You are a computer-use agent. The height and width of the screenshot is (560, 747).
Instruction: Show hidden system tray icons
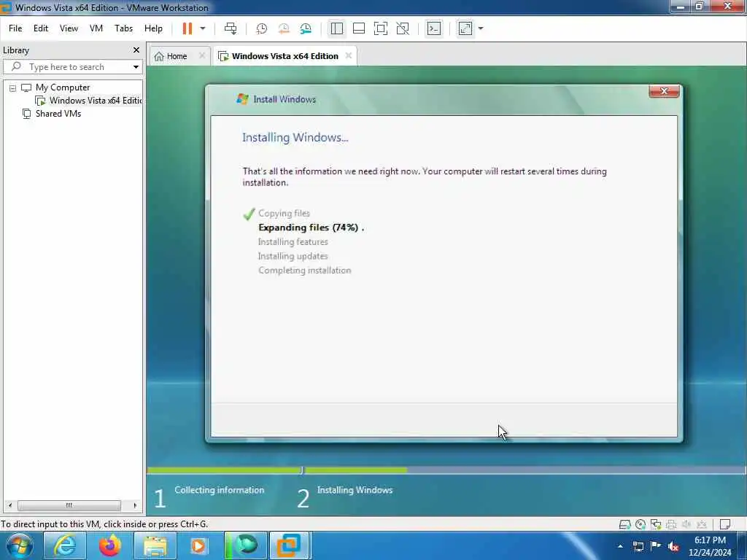point(620,546)
